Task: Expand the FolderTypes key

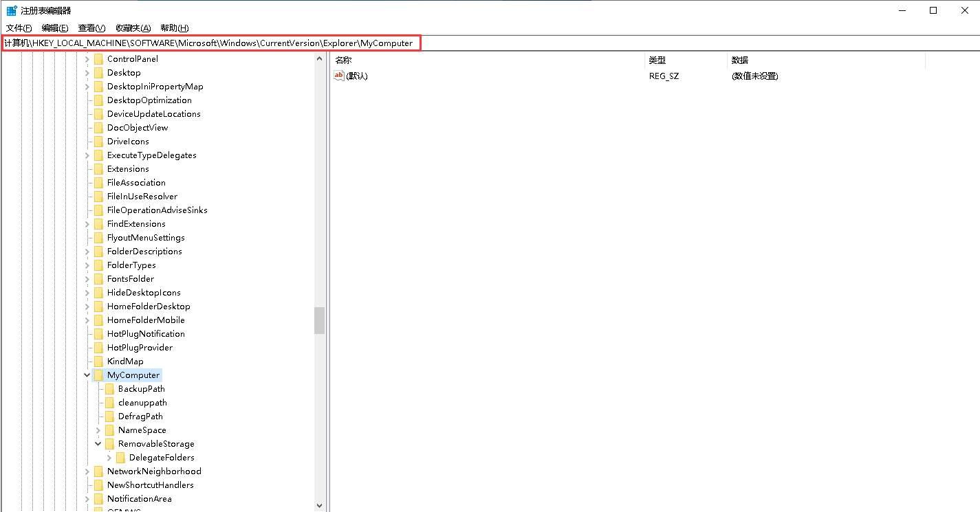Action: [x=87, y=265]
